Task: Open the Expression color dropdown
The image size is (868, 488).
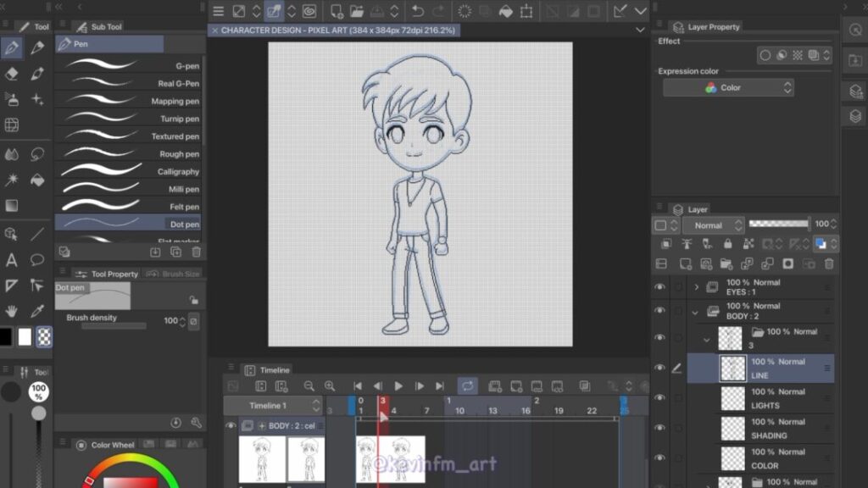Action: pyautogui.click(x=728, y=87)
